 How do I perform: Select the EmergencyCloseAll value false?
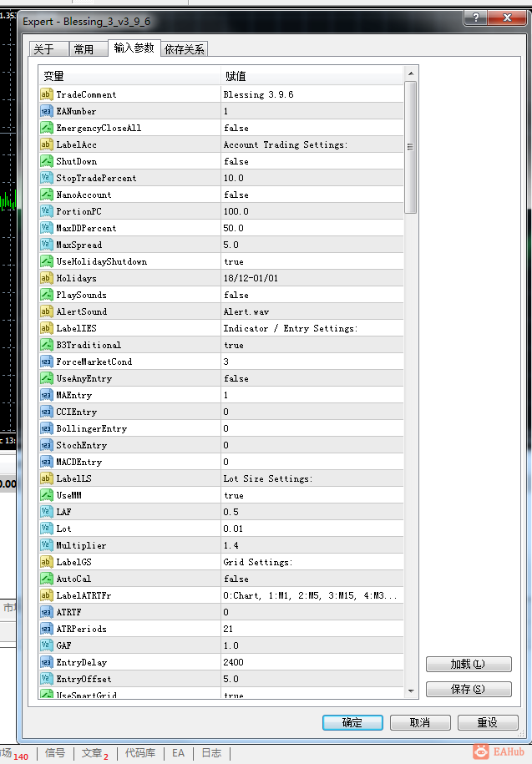[x=236, y=128]
